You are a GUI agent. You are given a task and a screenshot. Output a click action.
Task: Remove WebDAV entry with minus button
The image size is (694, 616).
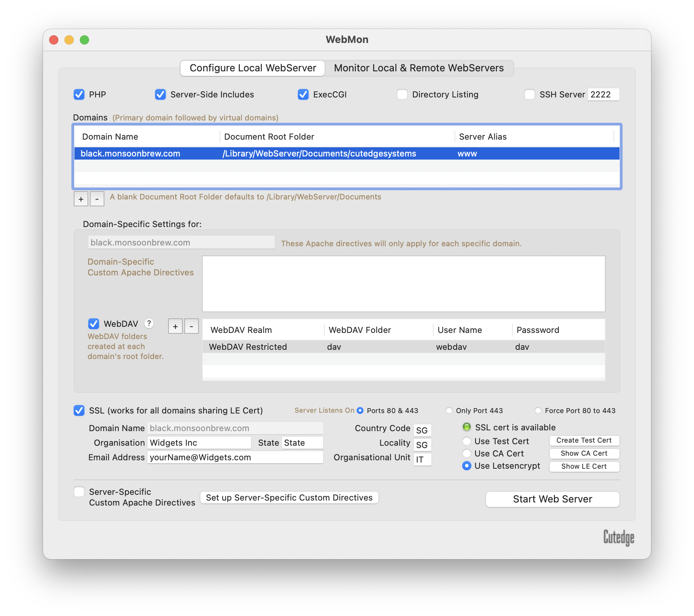[192, 326]
